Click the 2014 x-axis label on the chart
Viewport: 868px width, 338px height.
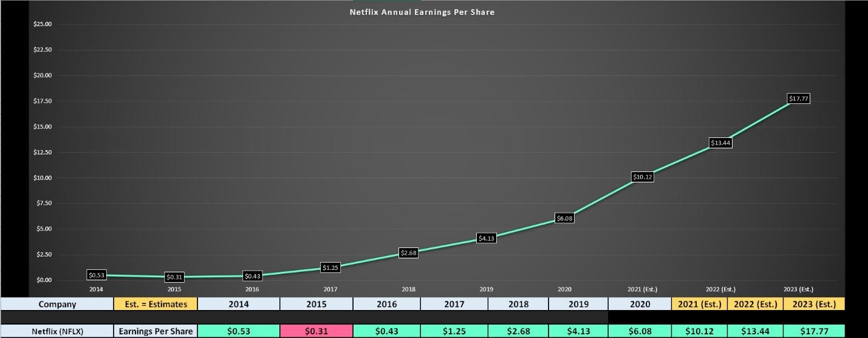pyautogui.click(x=96, y=289)
